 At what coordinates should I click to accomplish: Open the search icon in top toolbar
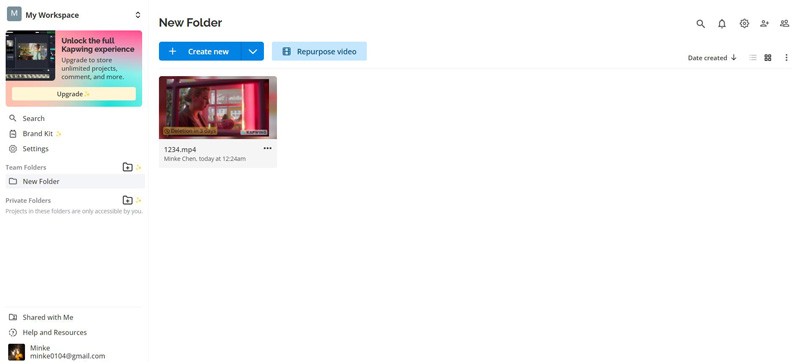(701, 23)
